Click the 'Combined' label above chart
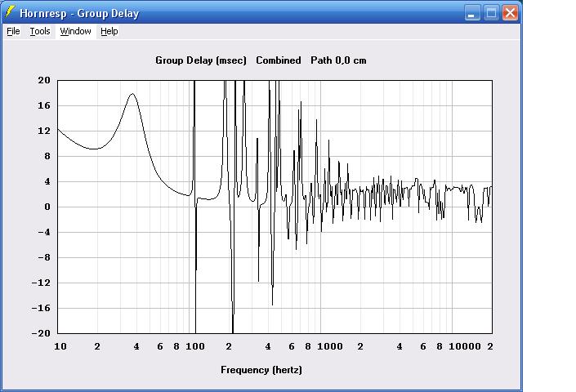Screen dimensions: 576x392 (x=279, y=60)
